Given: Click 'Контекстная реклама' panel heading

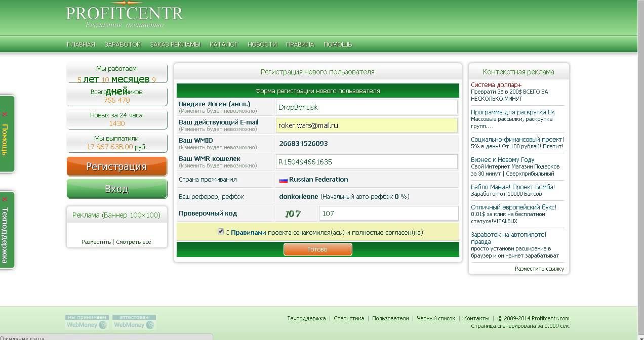Looking at the screenshot, I should (518, 72).
